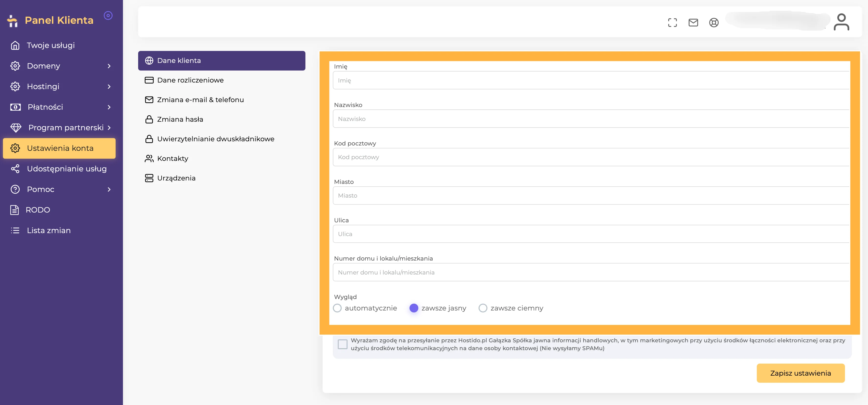Focus the Numer domu i lokalu/mieszkania field
Screen dimensions: 868x405
pyautogui.click(x=591, y=272)
